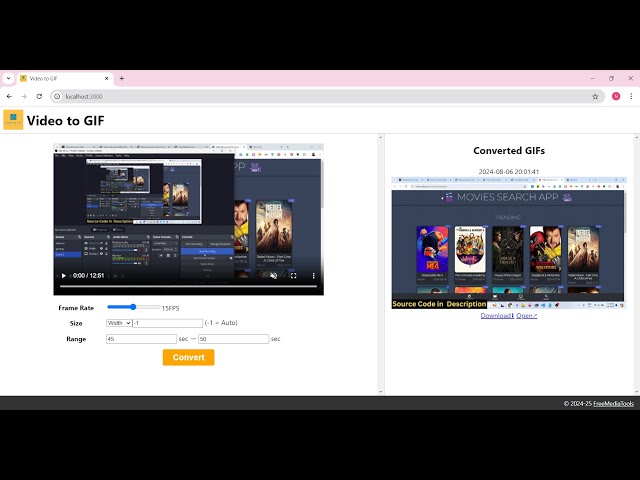Bookmark this page using the star icon
The width and height of the screenshot is (640, 480).
(595, 96)
